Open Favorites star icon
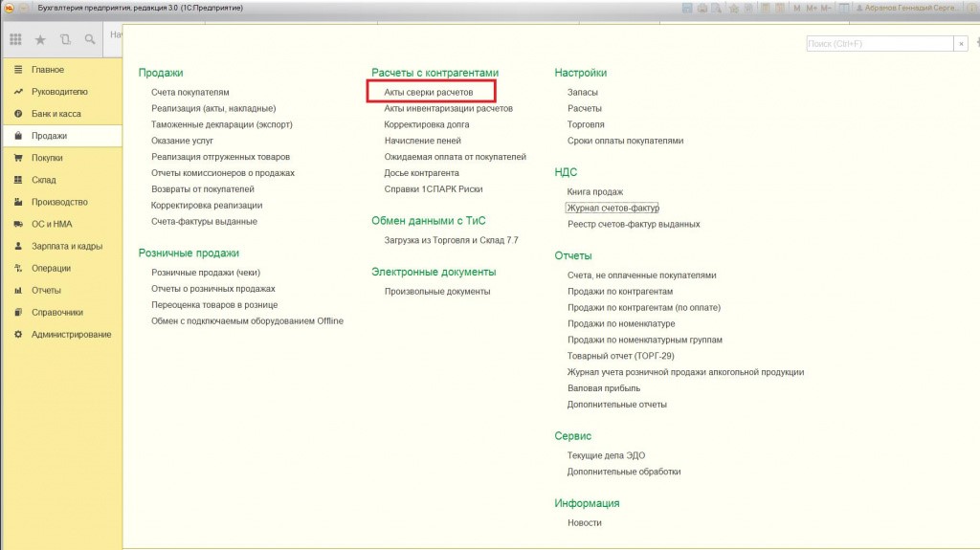Image resolution: width=980 pixels, height=550 pixels. pos(40,39)
